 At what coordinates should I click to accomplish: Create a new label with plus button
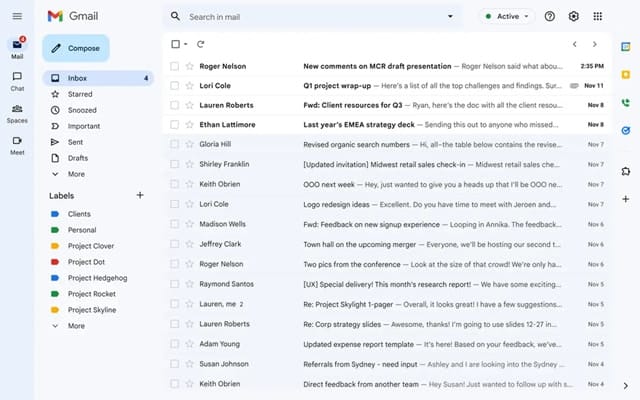pos(140,195)
